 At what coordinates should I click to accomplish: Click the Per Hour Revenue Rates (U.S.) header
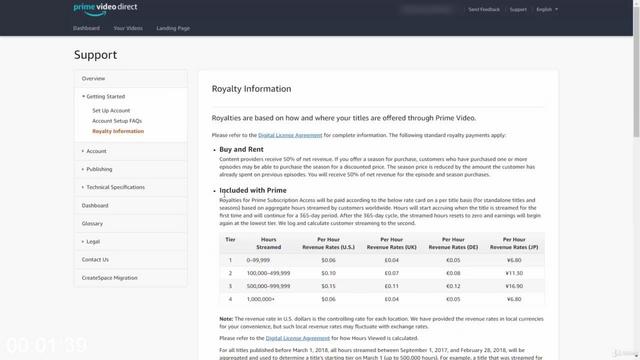[328, 243]
